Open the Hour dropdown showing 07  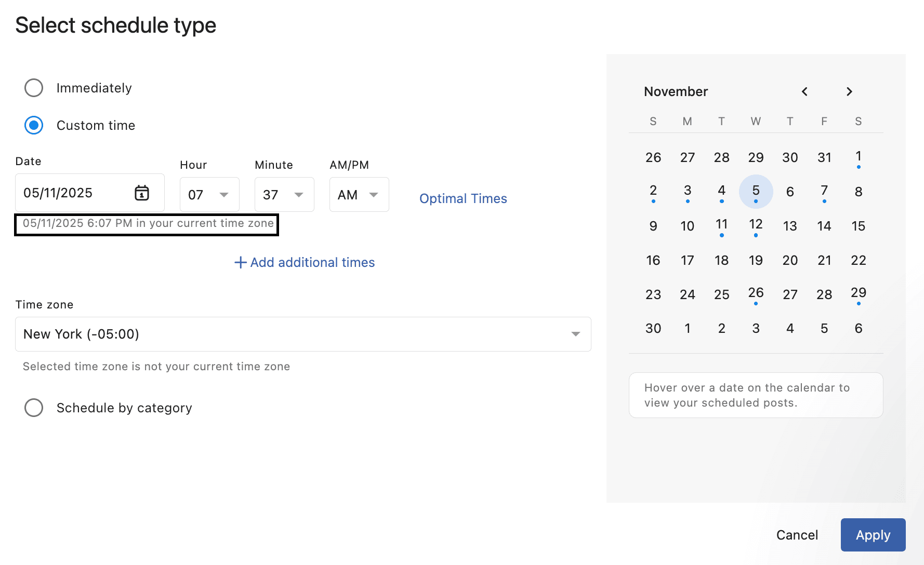tap(209, 195)
